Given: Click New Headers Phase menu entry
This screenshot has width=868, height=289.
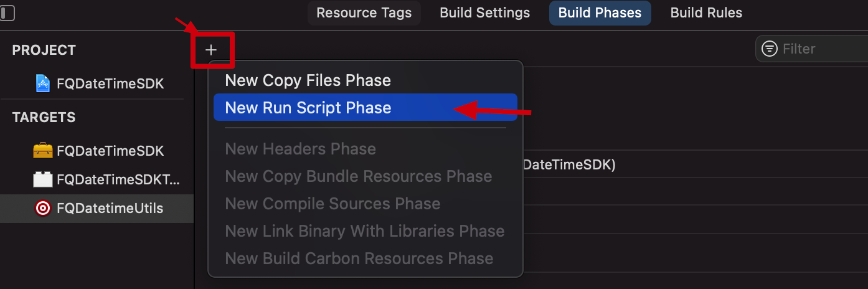Looking at the screenshot, I should 300,149.
